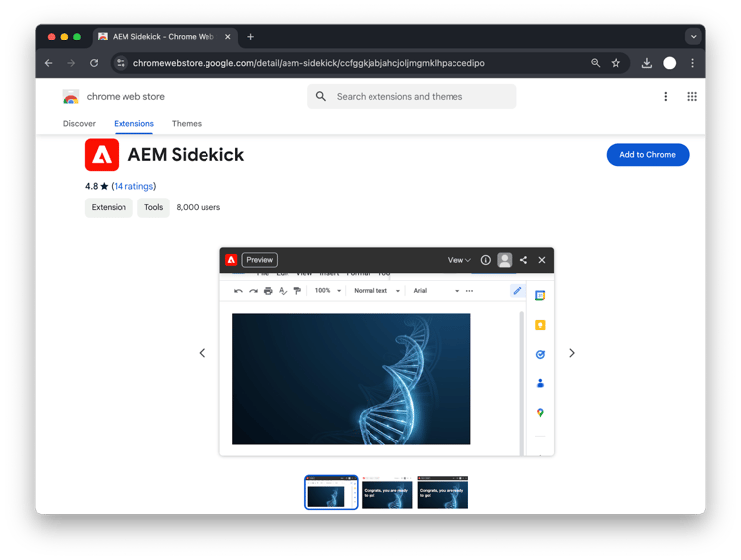Click the 8,000 users text
This screenshot has height=560, width=741.
point(199,207)
